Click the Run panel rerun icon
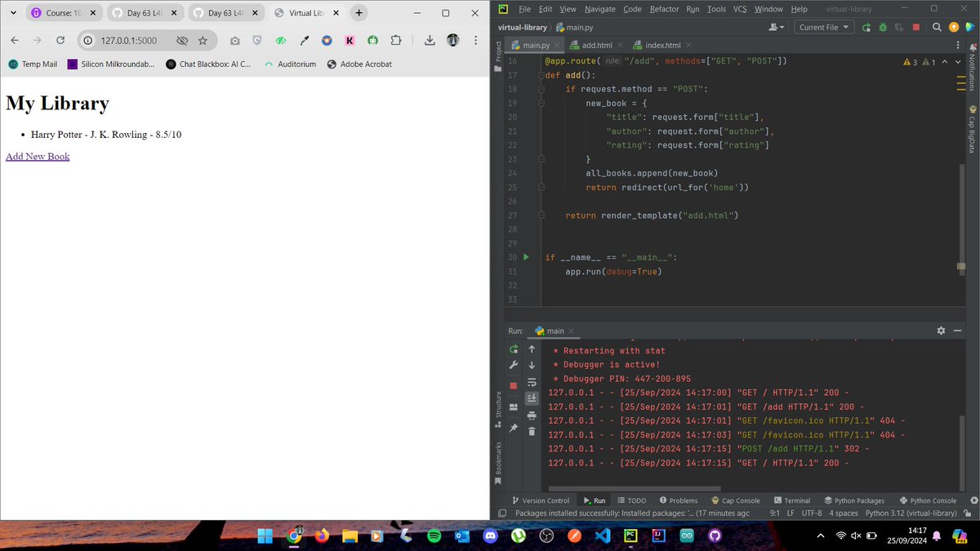This screenshot has width=980, height=551. pos(513,349)
